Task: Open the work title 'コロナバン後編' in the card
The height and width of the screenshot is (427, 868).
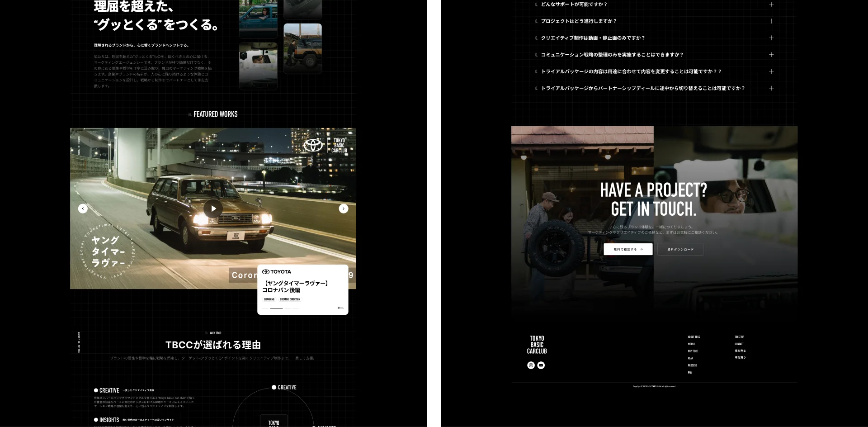Action: tap(281, 290)
